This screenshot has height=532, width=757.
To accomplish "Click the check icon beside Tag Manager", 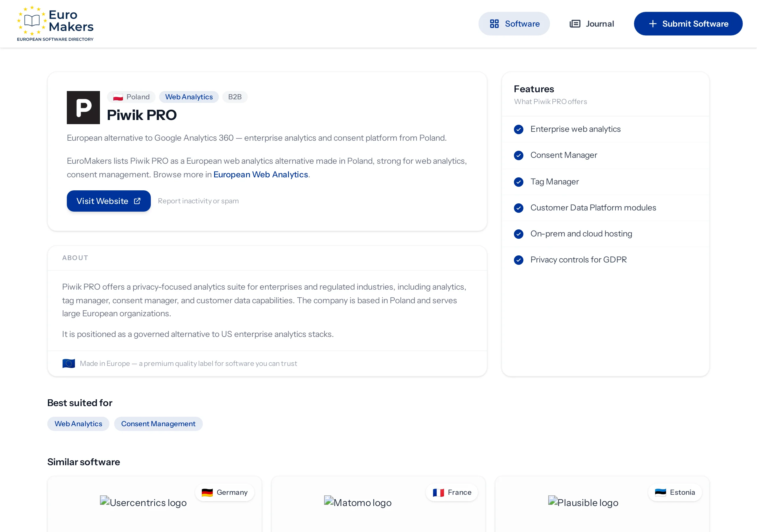I will 519,182.
